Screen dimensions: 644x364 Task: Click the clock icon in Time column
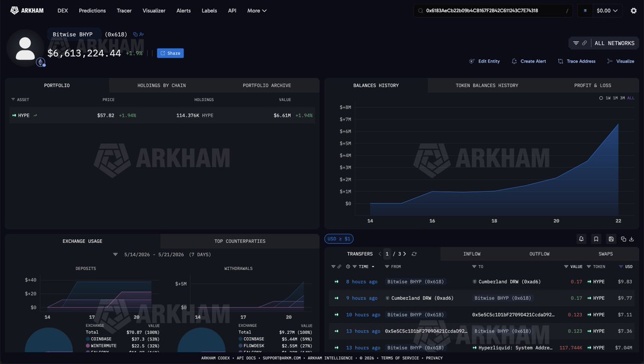(x=348, y=266)
